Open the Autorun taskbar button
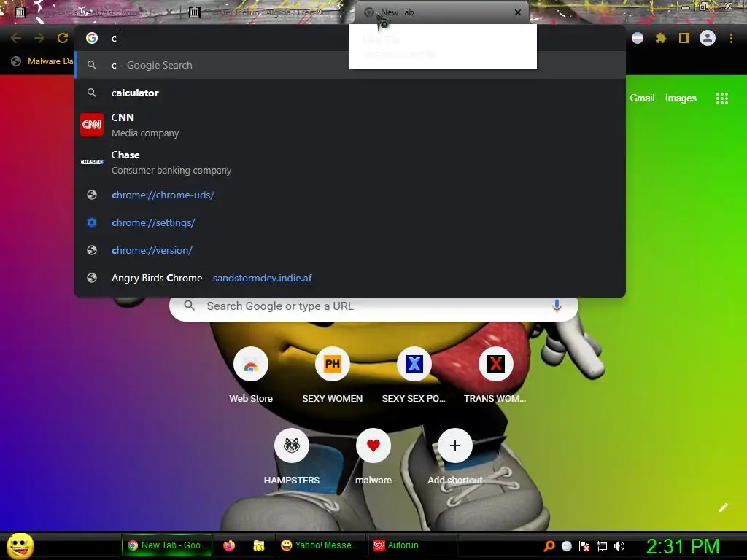The image size is (747, 560). coord(413,545)
